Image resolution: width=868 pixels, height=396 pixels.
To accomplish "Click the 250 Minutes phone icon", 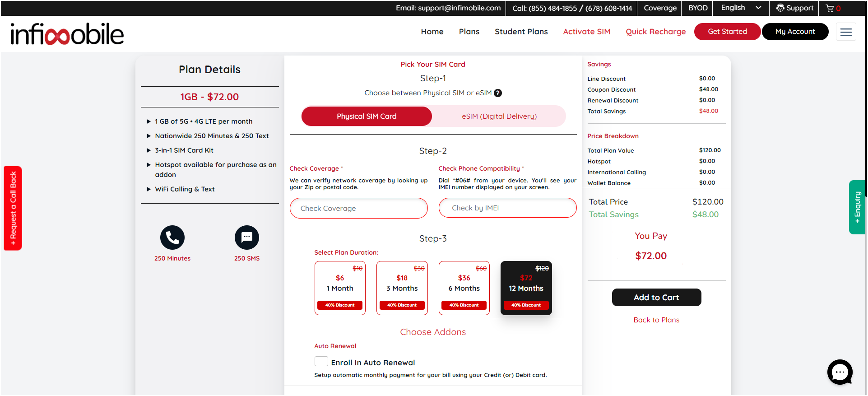I will tap(172, 238).
